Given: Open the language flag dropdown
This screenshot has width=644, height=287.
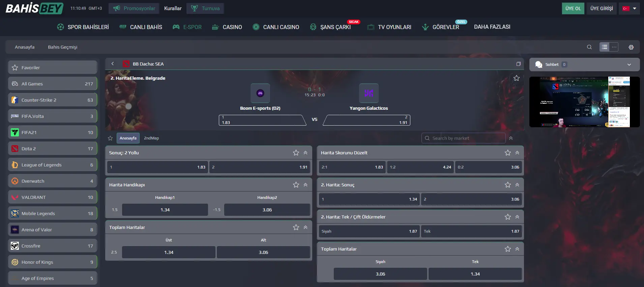Looking at the screenshot, I should pyautogui.click(x=629, y=8).
